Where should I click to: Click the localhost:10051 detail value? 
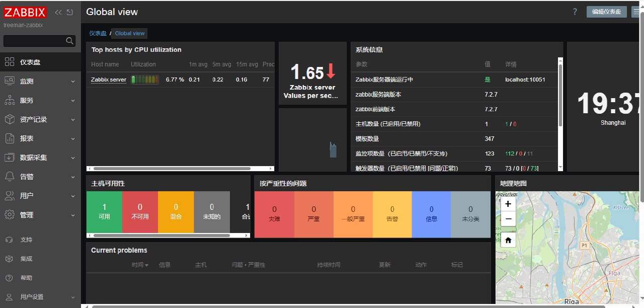tap(525, 80)
